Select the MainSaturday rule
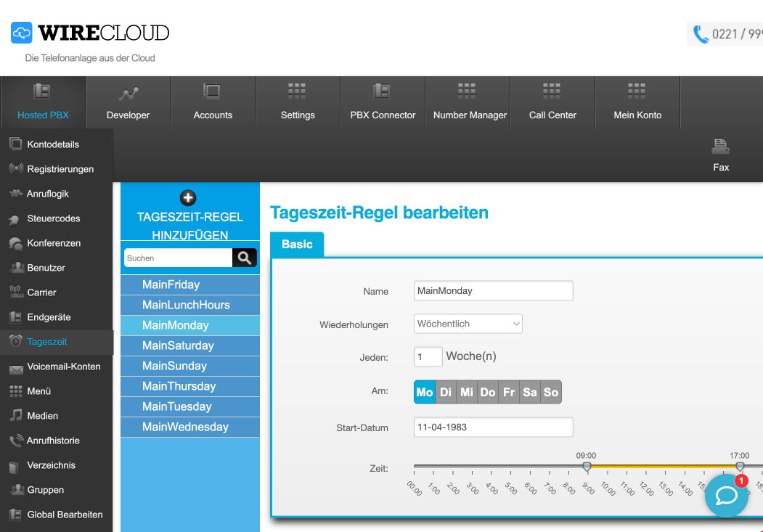The image size is (763, 532). pos(190,345)
